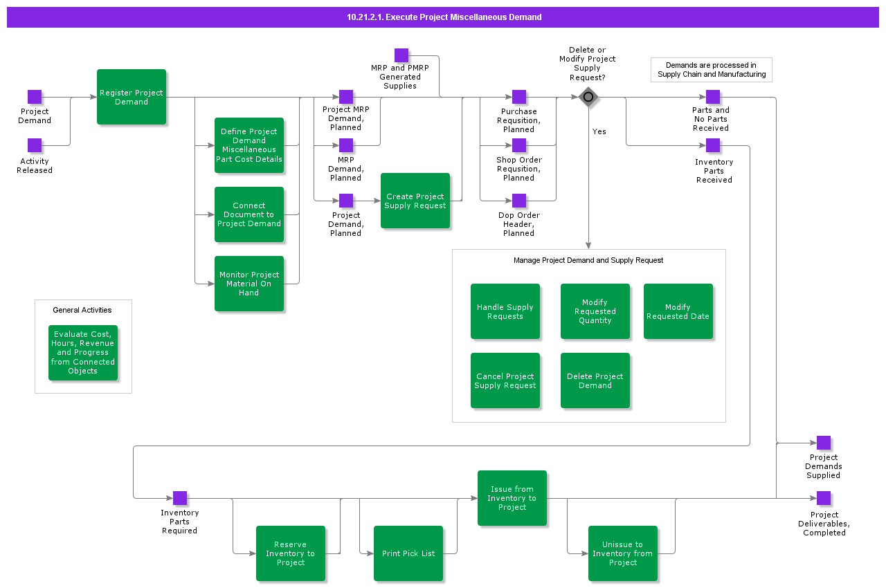Open the Print Pick List activity
Image resolution: width=886 pixels, height=588 pixels.
[408, 553]
